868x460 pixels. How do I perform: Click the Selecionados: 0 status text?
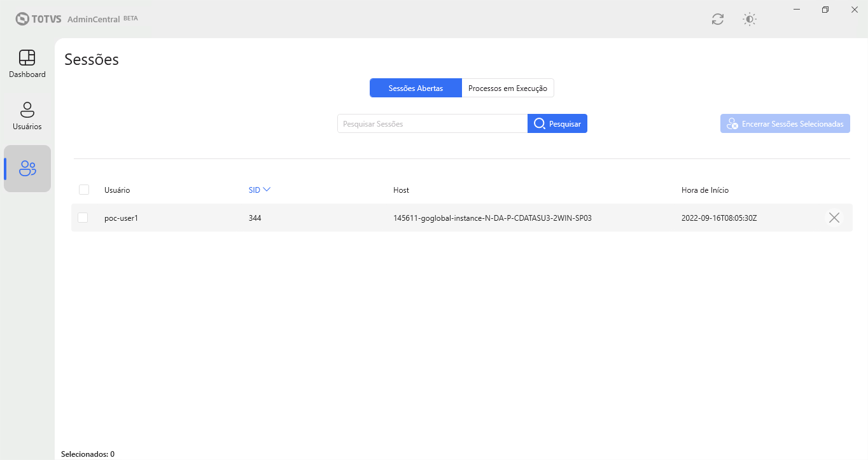88,454
